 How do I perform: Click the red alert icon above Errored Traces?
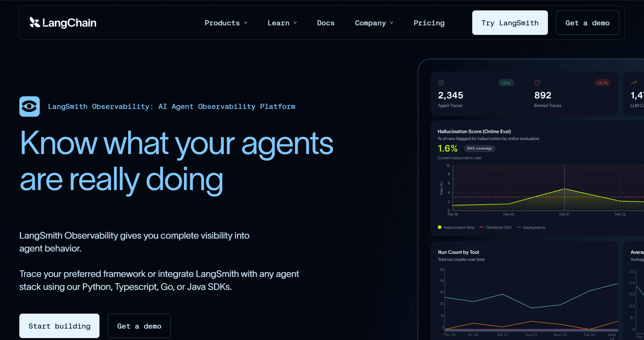[x=537, y=83]
